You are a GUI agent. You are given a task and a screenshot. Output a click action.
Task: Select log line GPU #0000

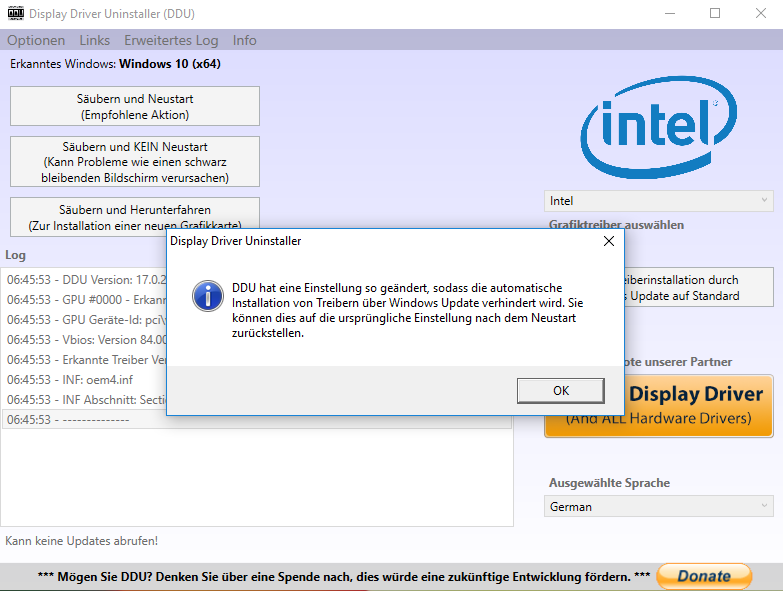(x=86, y=299)
